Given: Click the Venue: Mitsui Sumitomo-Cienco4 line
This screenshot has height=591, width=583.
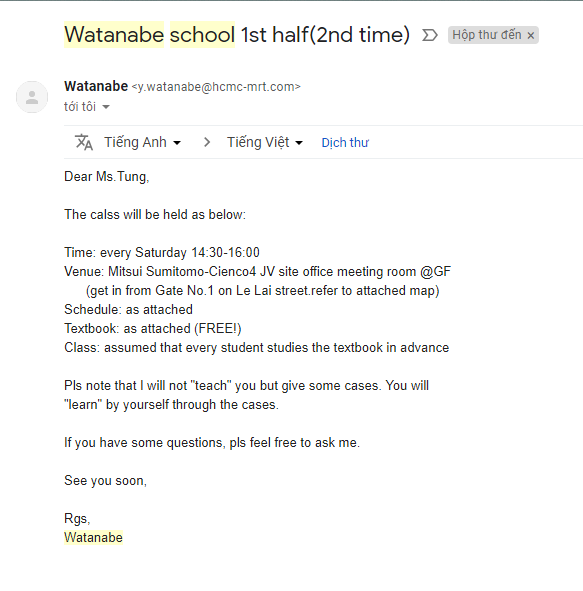Looking at the screenshot, I should click(257, 271).
